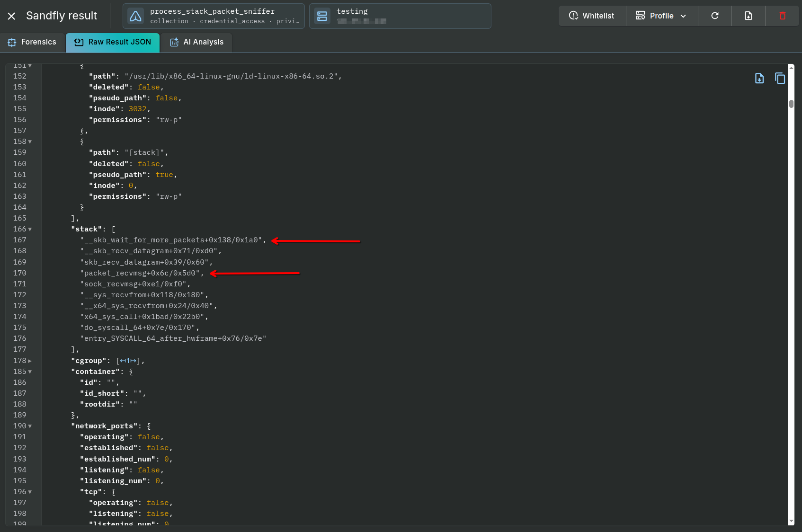Click the process_stack_packet_sniffer sandfly card
Screen dimensions: 802x532
(214, 16)
